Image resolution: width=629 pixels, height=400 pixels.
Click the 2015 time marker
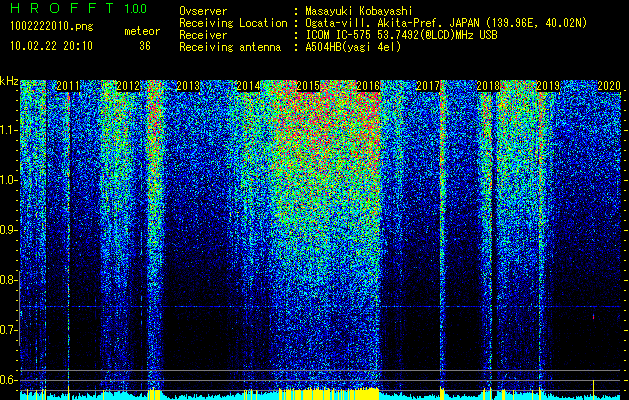308,86
